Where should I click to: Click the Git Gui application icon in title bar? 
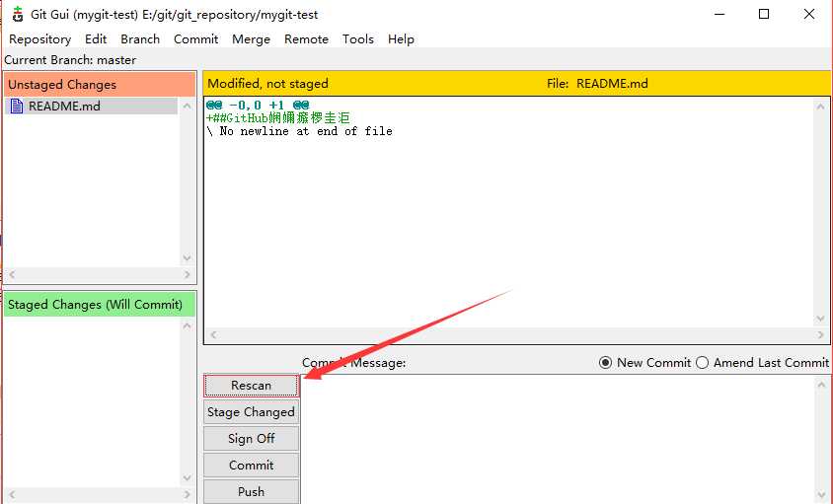tap(18, 15)
